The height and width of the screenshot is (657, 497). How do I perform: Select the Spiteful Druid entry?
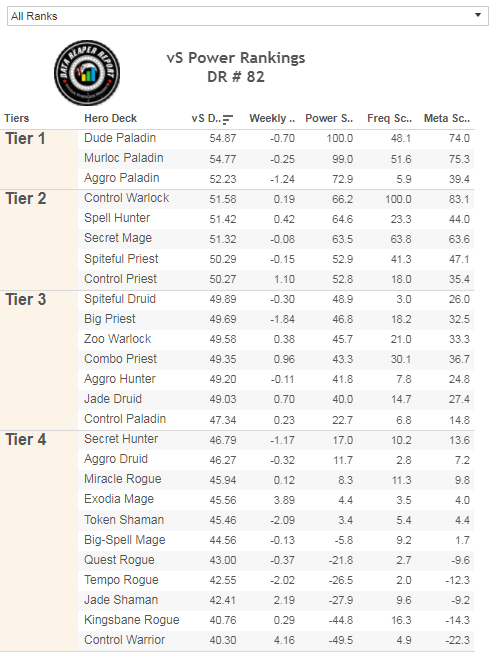120,299
